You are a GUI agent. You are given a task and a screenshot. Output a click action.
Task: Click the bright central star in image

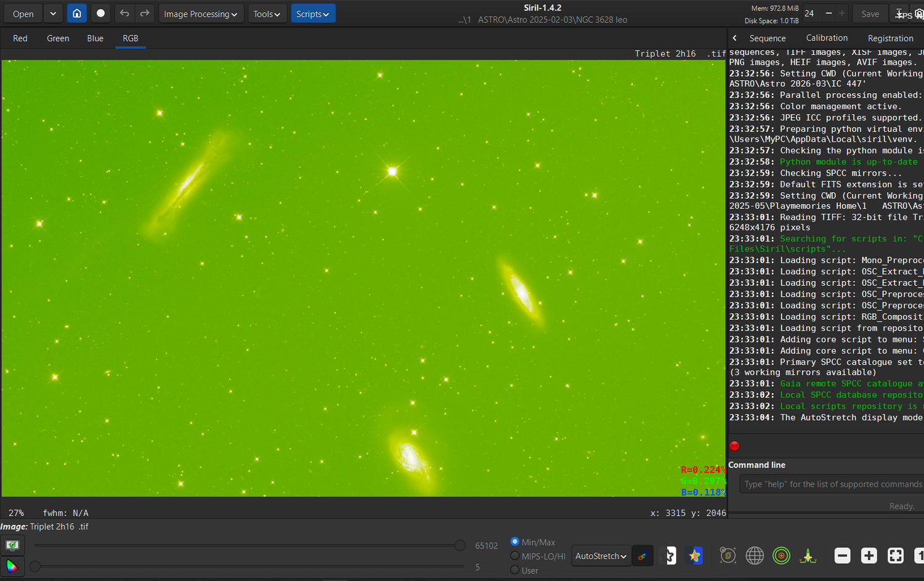pos(392,171)
